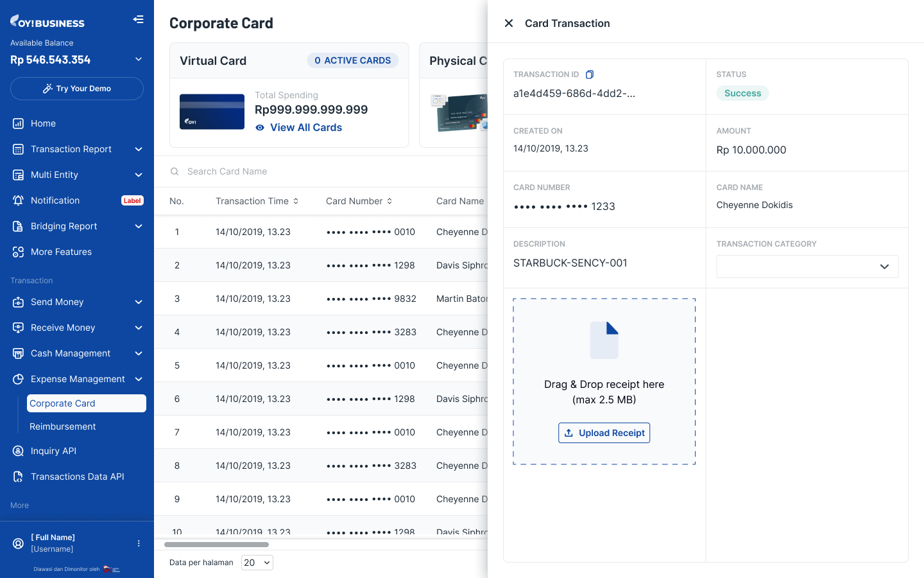Copy the Transaction ID using the copy icon
This screenshot has width=924, height=578.
tap(590, 74)
